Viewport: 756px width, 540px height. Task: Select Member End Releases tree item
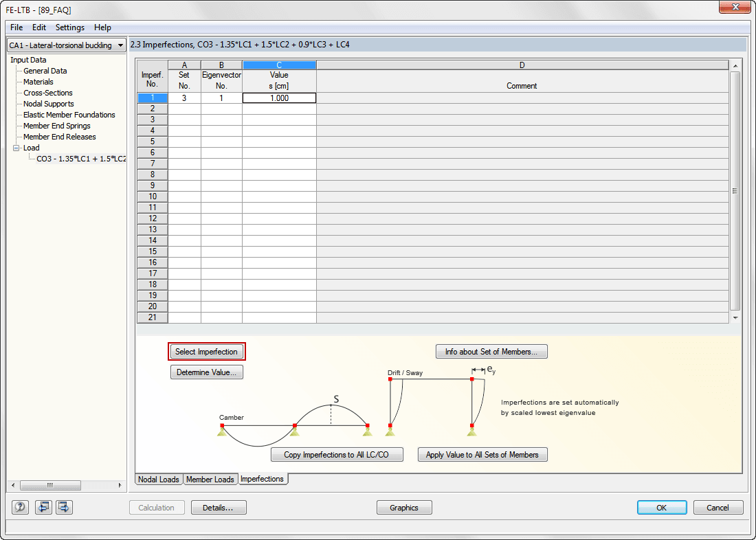point(60,137)
